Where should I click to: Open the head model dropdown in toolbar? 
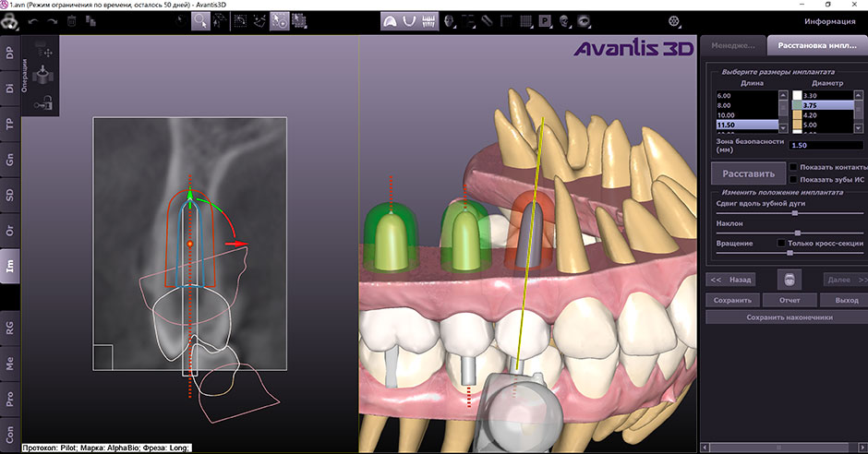click(x=450, y=21)
